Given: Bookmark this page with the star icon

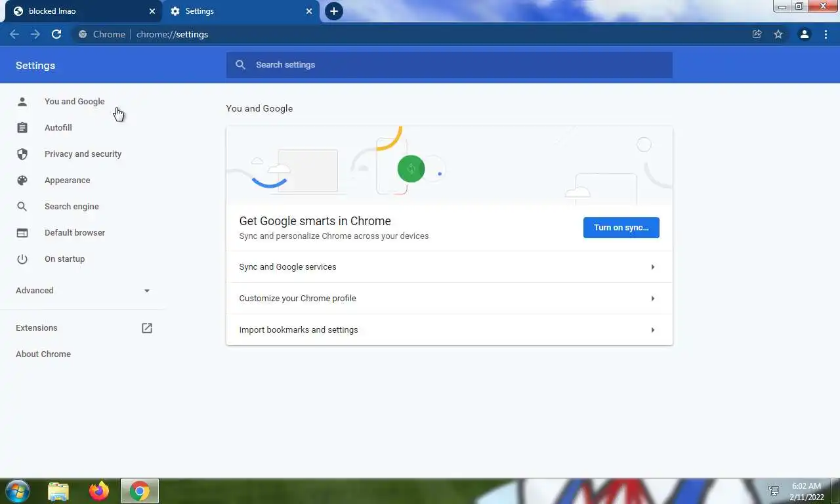Looking at the screenshot, I should 778,34.
